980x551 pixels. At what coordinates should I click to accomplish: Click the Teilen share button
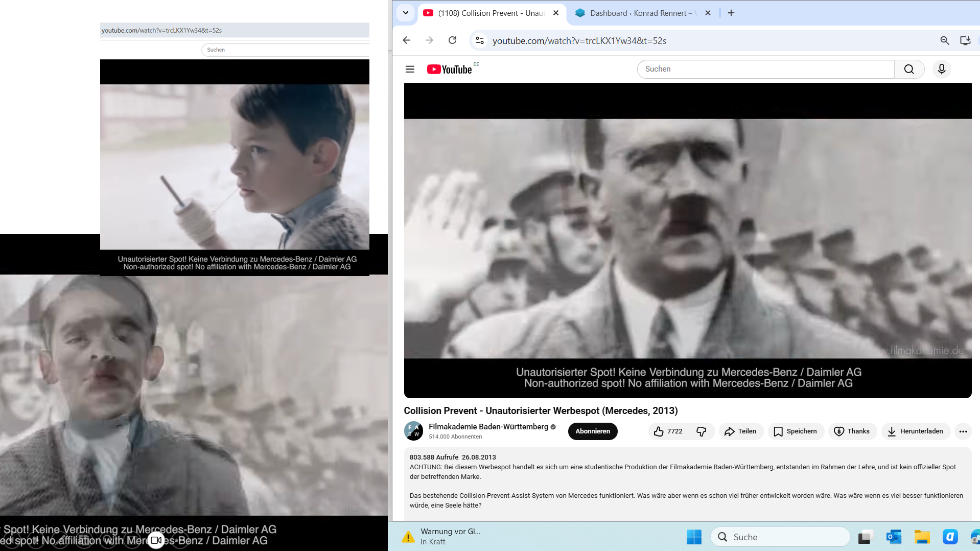[x=740, y=431]
